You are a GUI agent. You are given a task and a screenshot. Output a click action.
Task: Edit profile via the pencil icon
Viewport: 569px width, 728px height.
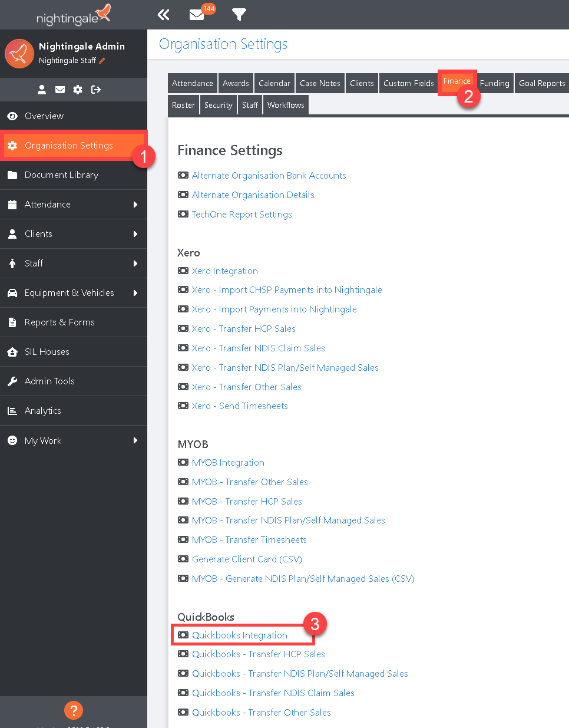pos(102,60)
